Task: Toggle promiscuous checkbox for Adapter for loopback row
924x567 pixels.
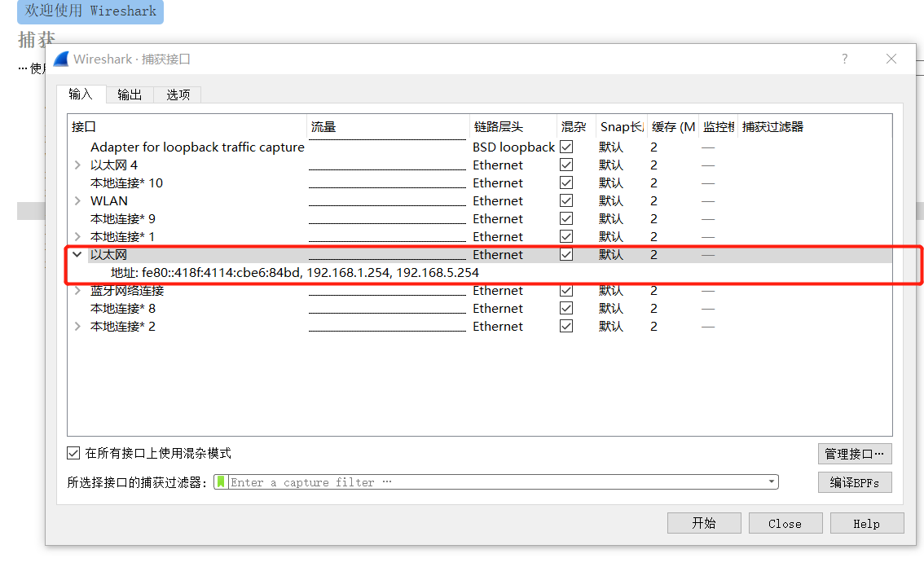Action: (x=566, y=147)
